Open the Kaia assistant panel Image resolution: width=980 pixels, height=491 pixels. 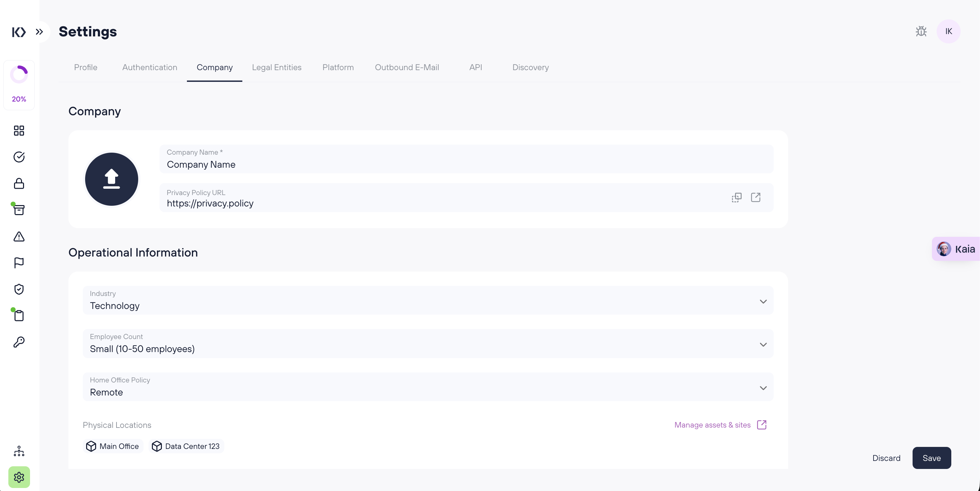point(956,249)
